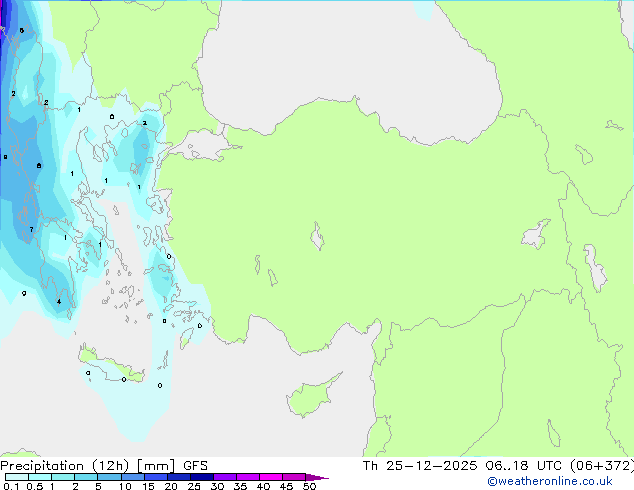Image resolution: width=634 pixels, height=490 pixels.
Task: Click the "Precipitation (12h) [mm] GFS" title
Action: 104,466
